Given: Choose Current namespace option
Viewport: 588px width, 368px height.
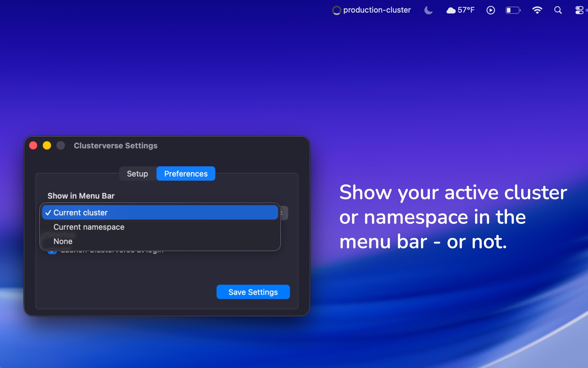Looking at the screenshot, I should tap(160, 227).
